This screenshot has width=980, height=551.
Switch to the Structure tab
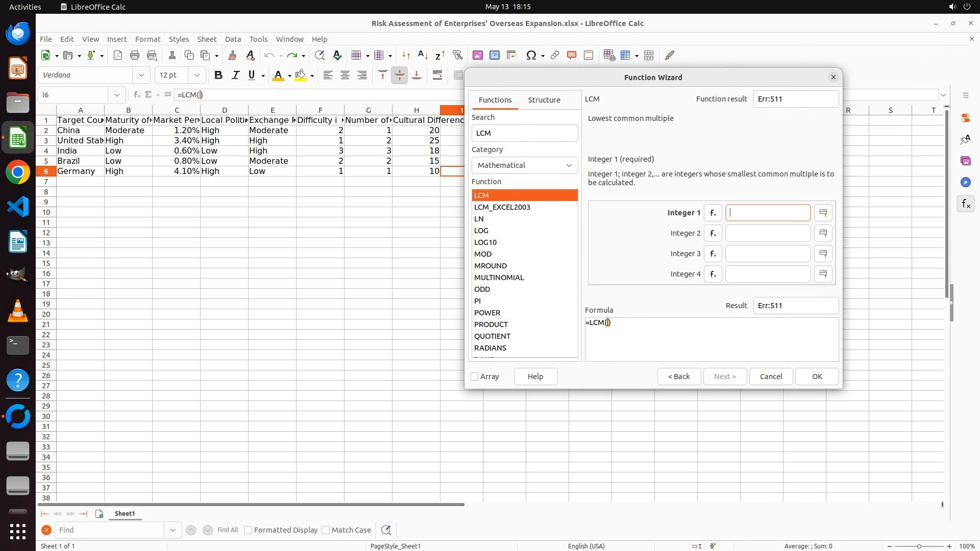tap(544, 100)
